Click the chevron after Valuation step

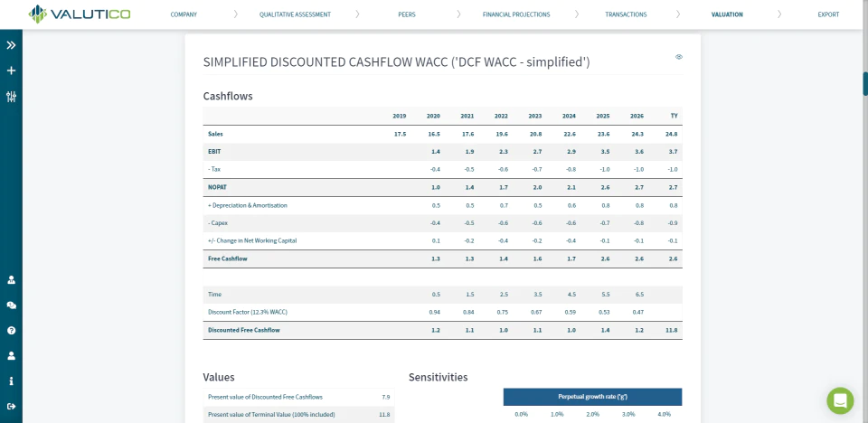point(779,14)
